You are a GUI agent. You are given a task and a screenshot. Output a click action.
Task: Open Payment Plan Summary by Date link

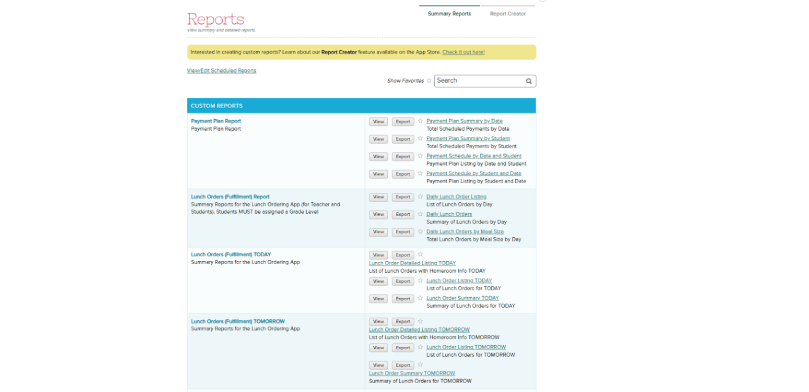[464, 121]
